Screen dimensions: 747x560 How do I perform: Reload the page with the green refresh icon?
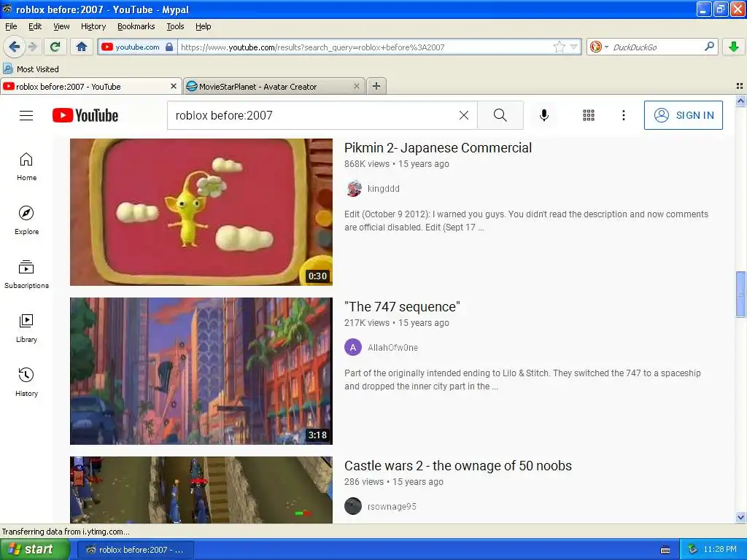(55, 47)
